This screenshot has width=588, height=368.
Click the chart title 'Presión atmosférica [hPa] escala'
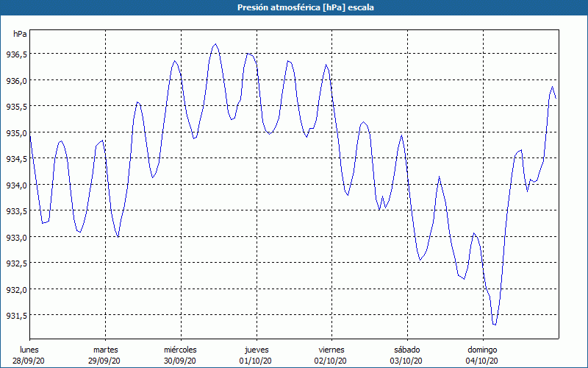[x=306, y=7]
